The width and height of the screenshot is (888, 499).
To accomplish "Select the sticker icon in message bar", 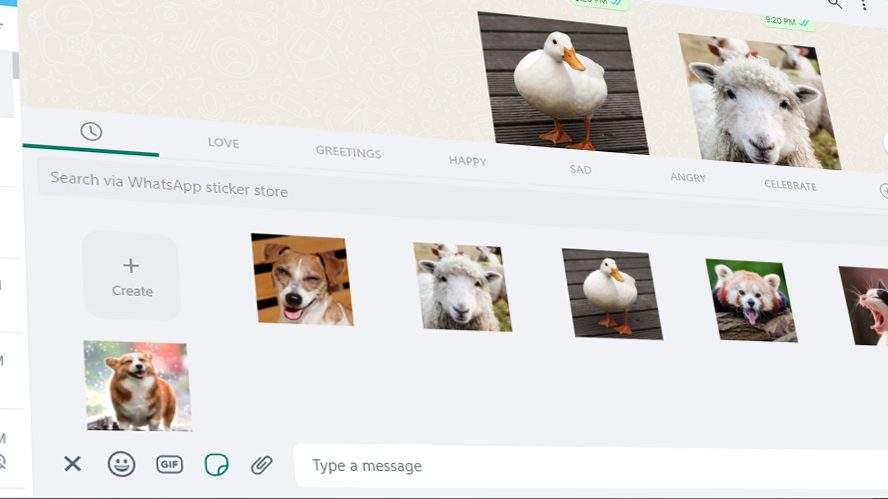I will tap(217, 465).
